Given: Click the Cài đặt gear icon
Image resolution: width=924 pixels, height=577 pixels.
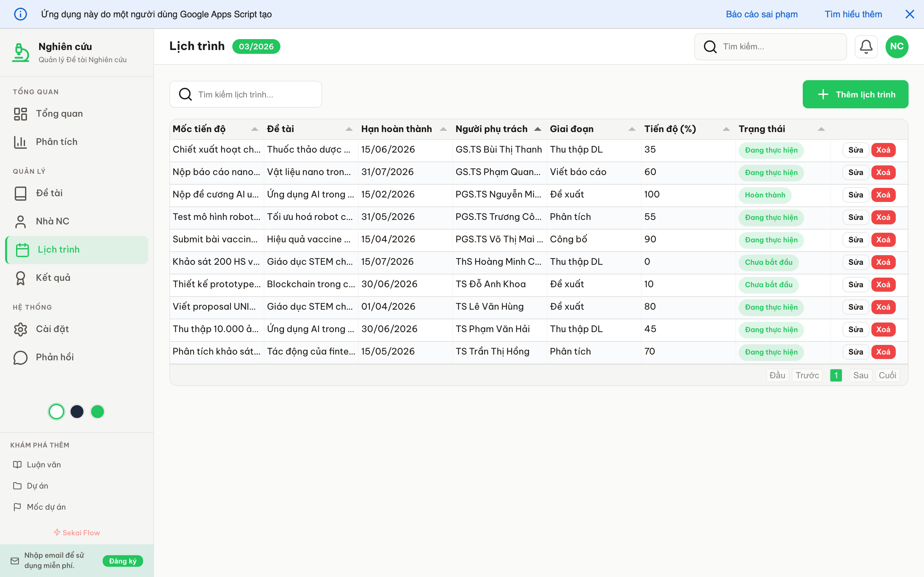Looking at the screenshot, I should [x=20, y=329].
